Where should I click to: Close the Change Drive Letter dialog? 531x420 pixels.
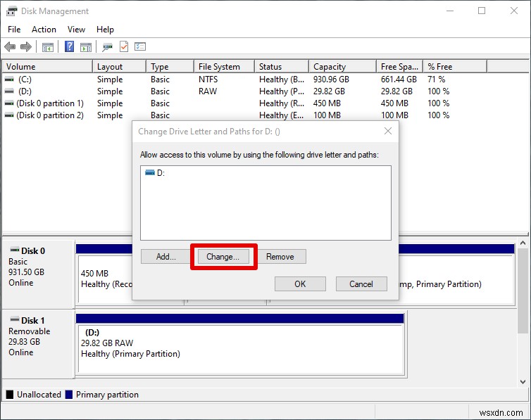pyautogui.click(x=388, y=132)
